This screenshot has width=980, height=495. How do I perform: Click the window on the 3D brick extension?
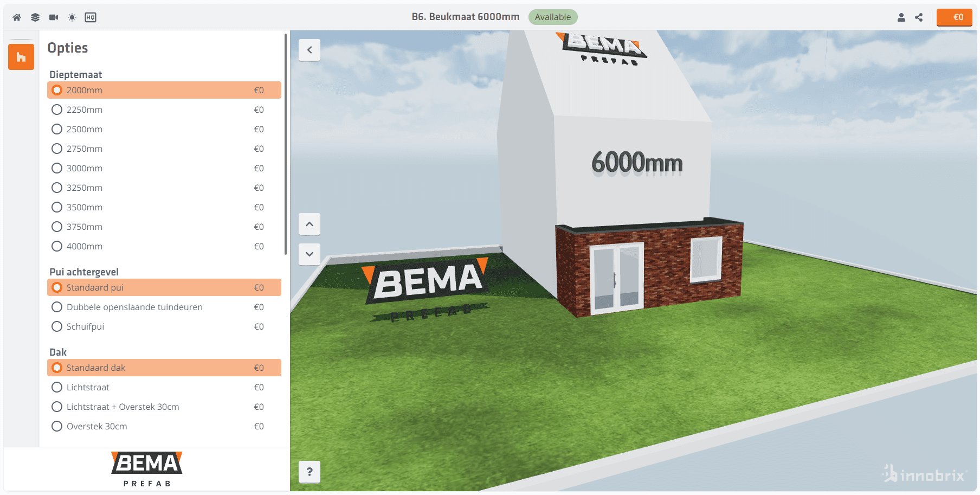(706, 259)
